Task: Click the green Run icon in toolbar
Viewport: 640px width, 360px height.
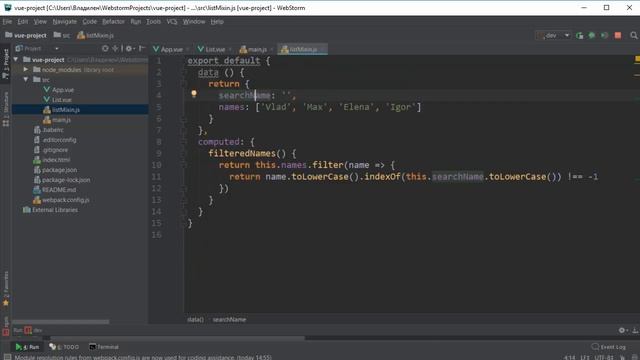Action: click(579, 36)
